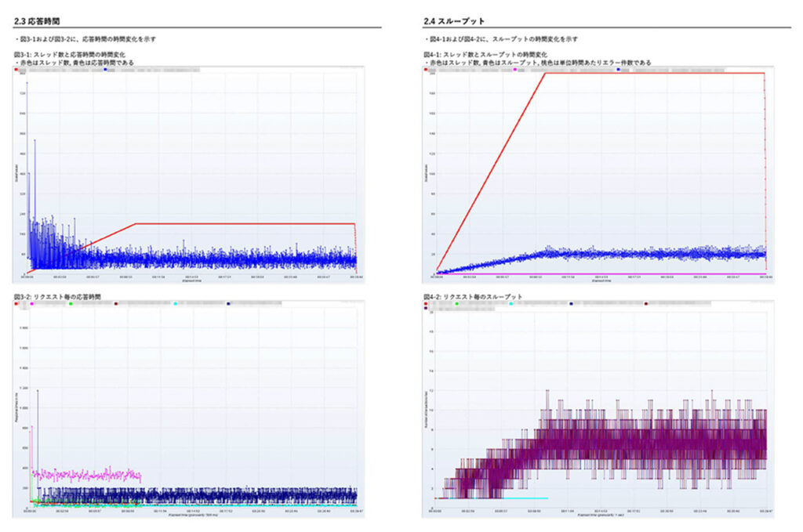The height and width of the screenshot is (532, 803).
Task: Click blue legend marker in figure 3-1 chart
Action: (x=105, y=70)
